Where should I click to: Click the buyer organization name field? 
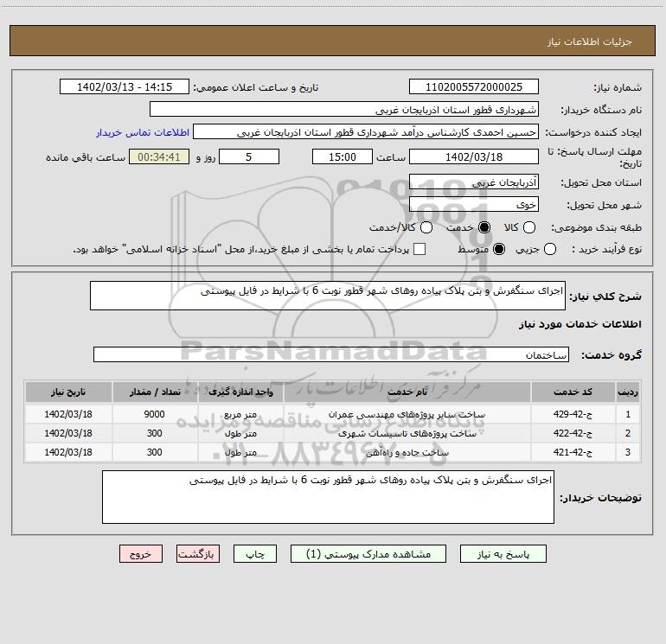pos(344,110)
